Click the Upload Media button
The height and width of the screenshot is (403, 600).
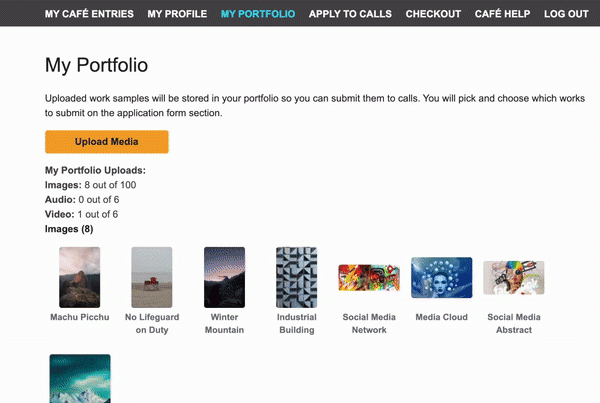point(107,142)
